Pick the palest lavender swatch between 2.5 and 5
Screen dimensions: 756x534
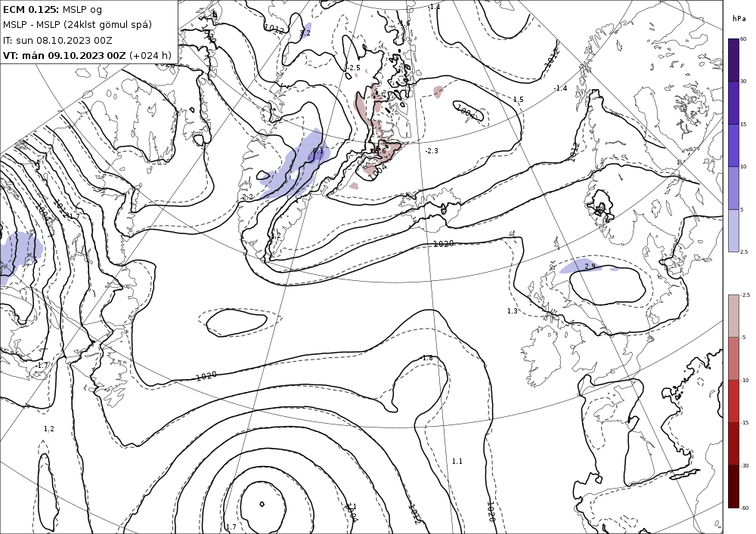point(733,230)
